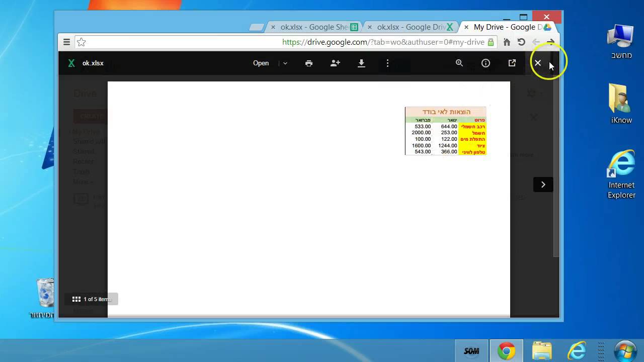Switch to ok.xlsx - Google Sheets tab
This screenshot has height=362, width=644.
314,27
